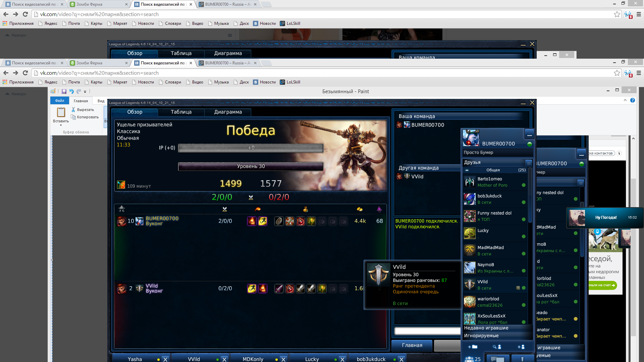Minimize friends panel with the minus button
Image resolution: width=644 pixels, height=362 pixels.
pos(529,135)
